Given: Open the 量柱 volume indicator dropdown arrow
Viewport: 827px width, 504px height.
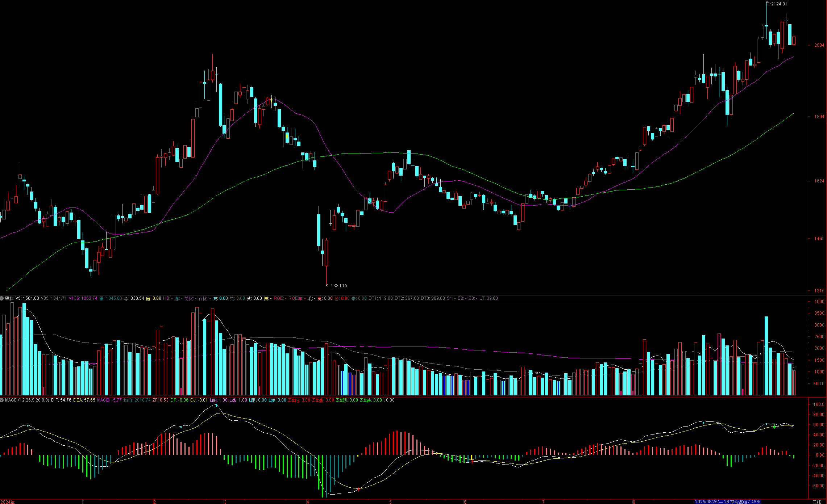Looking at the screenshot, I should point(2,298).
